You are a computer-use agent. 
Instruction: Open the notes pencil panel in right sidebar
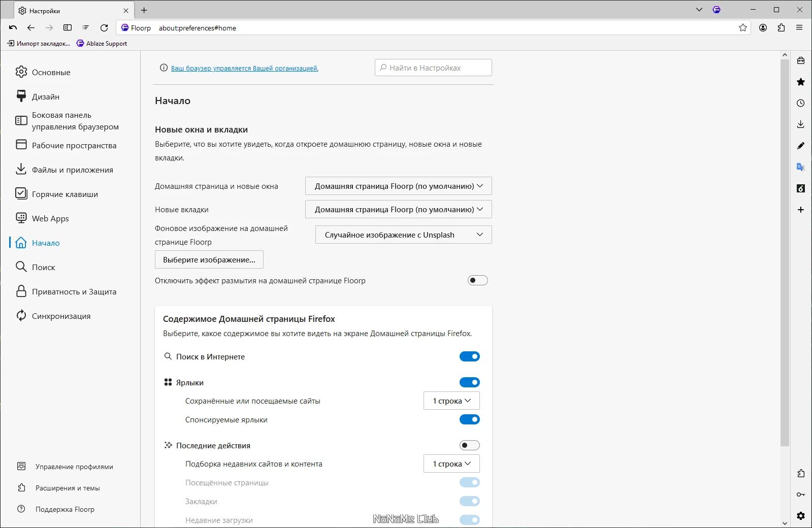click(x=801, y=146)
